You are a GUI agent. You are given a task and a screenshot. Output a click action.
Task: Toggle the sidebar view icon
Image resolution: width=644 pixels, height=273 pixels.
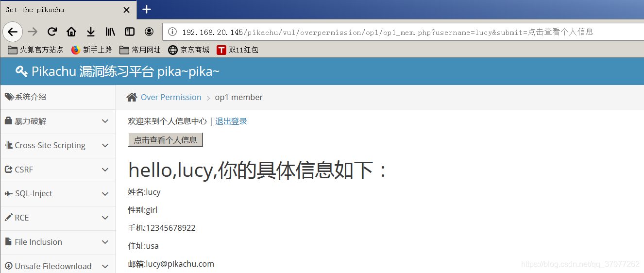[x=130, y=32]
